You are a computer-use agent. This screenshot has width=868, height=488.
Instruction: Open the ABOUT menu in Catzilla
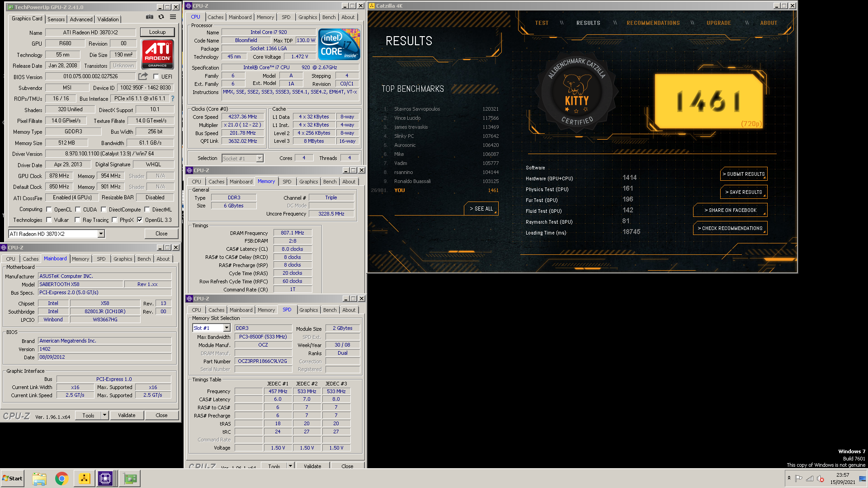769,23
